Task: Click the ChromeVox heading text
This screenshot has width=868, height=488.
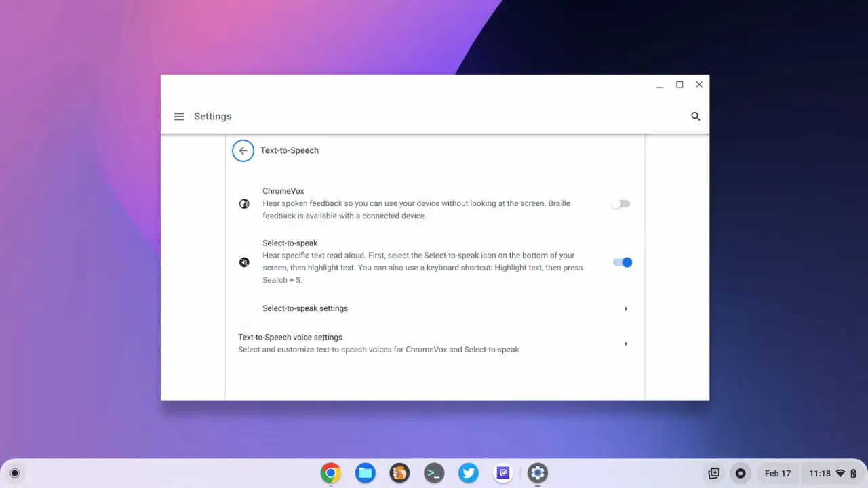Action: point(283,191)
